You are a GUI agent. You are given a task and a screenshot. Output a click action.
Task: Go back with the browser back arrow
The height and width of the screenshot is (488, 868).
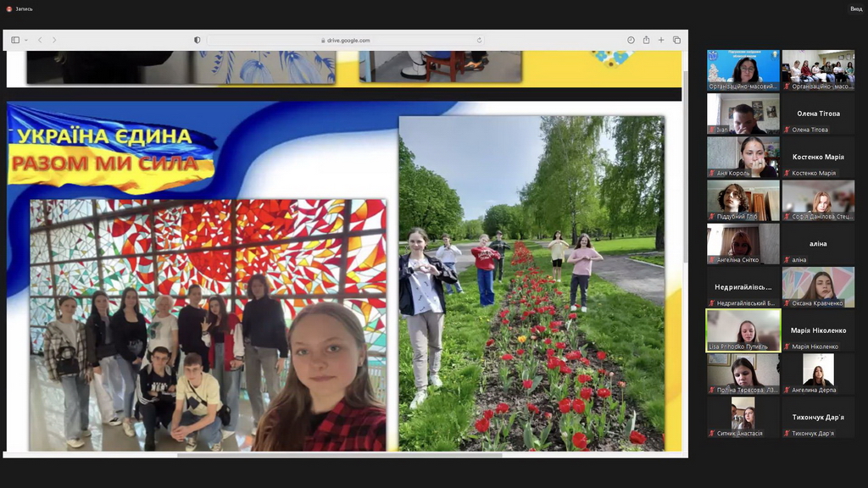(40, 40)
